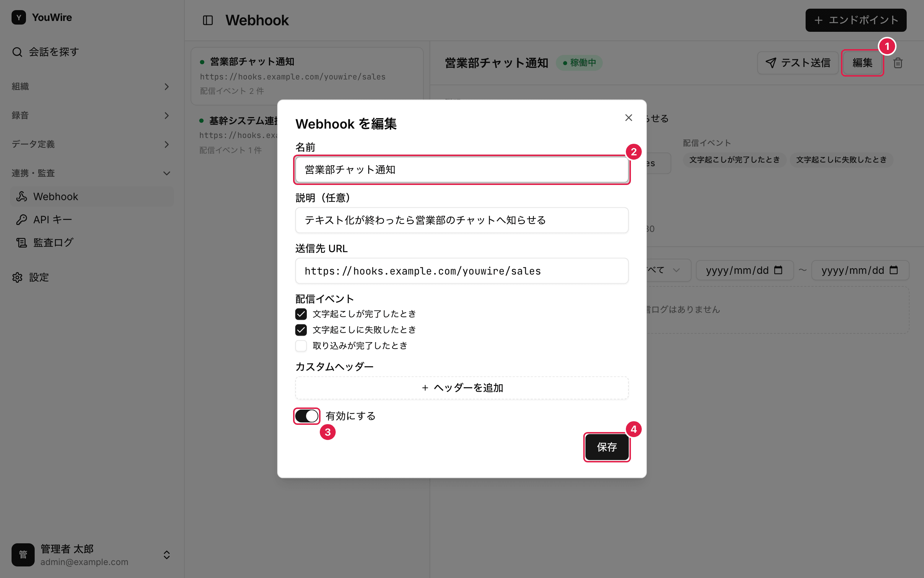Click the 稼働中 status badge
This screenshot has width=924, height=578.
(x=579, y=63)
